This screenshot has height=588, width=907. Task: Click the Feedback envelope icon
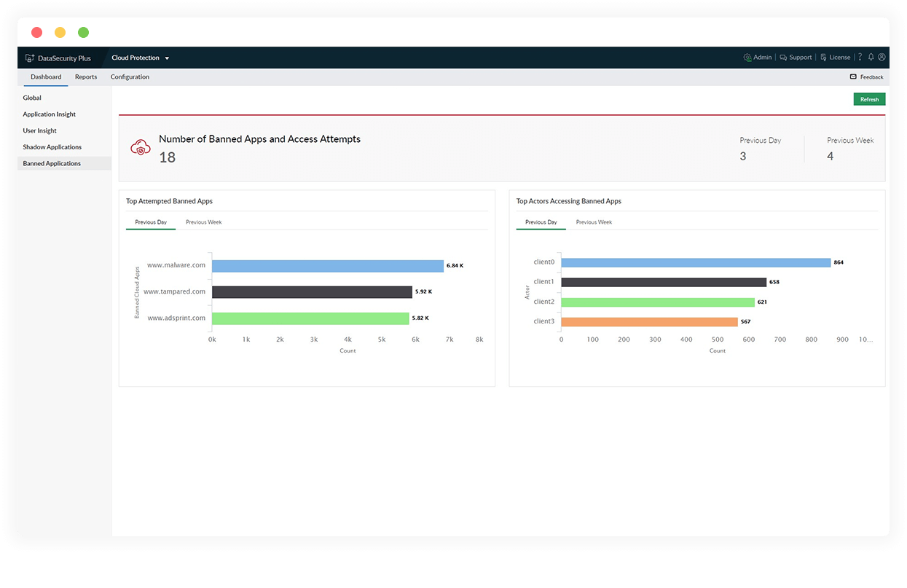tap(852, 77)
